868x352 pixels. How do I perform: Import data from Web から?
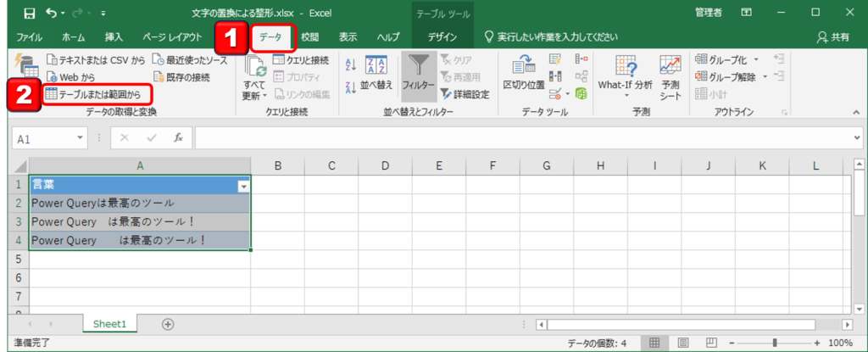(71, 77)
